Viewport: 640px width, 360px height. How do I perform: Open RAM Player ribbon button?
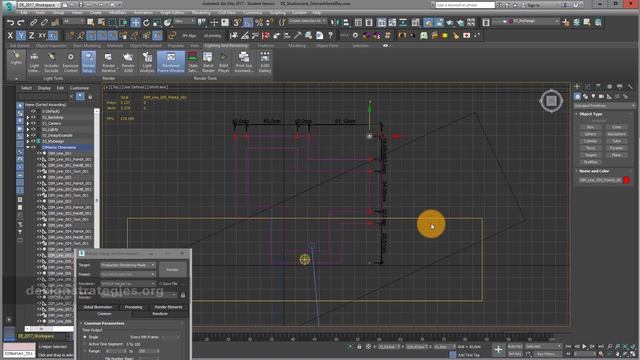pyautogui.click(x=223, y=62)
